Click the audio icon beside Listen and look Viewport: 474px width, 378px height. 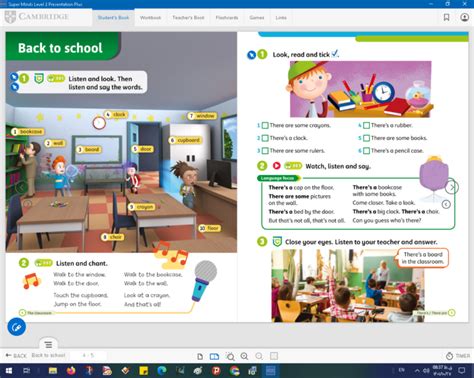coord(56,78)
